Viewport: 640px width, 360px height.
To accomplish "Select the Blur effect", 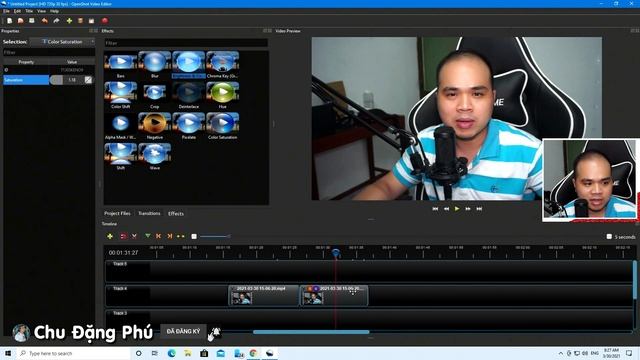I will point(155,65).
